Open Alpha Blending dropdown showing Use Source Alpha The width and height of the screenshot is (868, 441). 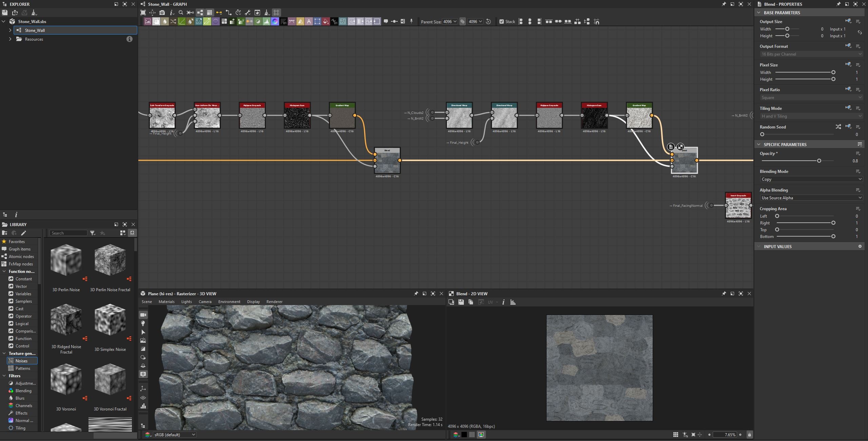coord(811,198)
